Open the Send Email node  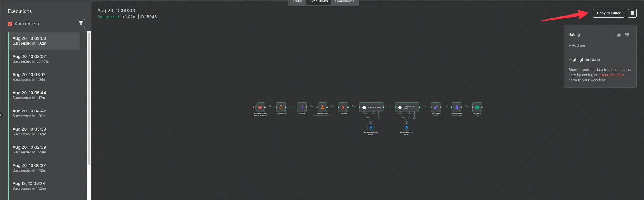point(477,107)
